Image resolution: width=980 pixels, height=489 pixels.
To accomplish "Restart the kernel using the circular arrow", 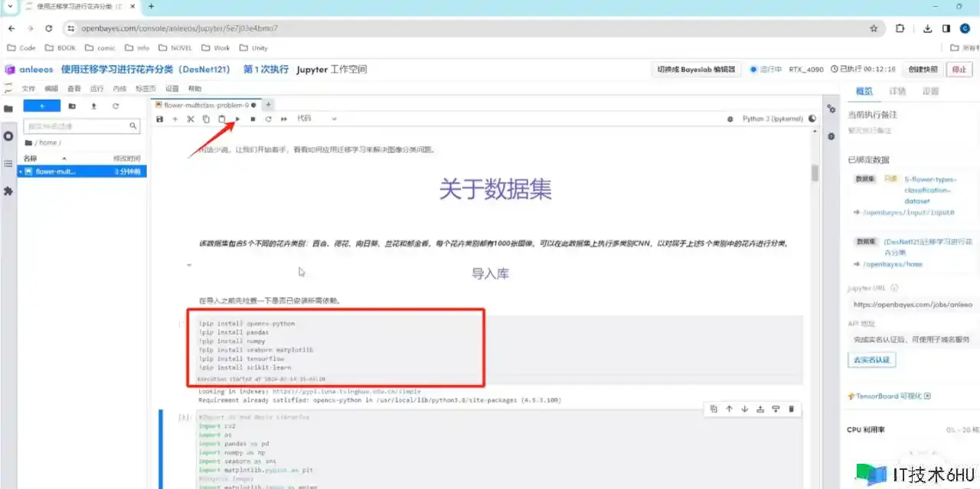I will pos(269,119).
